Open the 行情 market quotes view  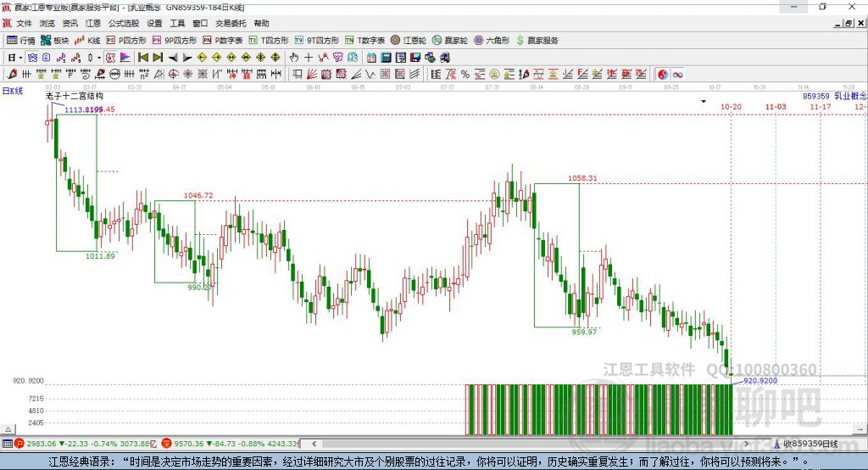coord(21,41)
